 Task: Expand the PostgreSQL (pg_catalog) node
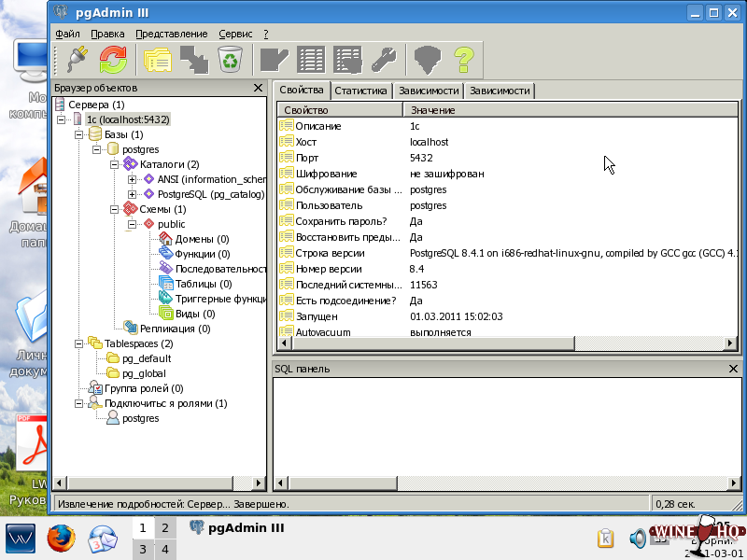pos(133,194)
